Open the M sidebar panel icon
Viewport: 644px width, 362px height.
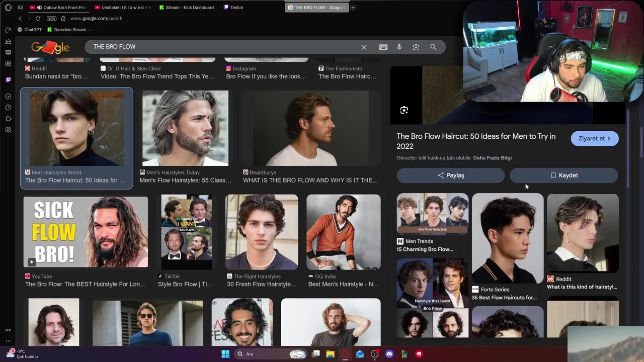click(8, 63)
